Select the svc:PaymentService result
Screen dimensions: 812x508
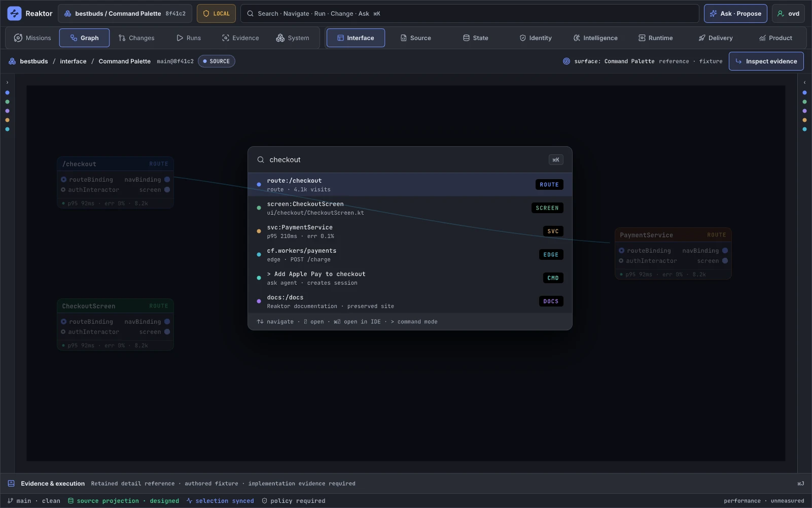pos(410,231)
